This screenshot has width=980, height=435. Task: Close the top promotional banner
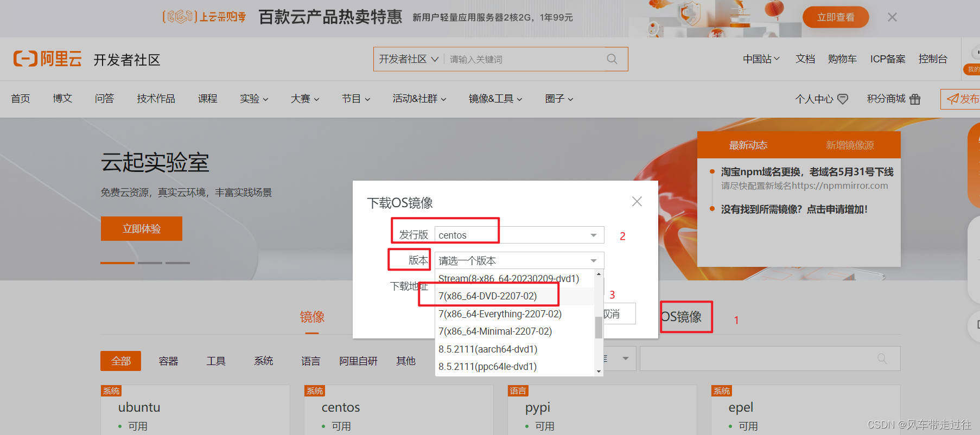tap(892, 17)
